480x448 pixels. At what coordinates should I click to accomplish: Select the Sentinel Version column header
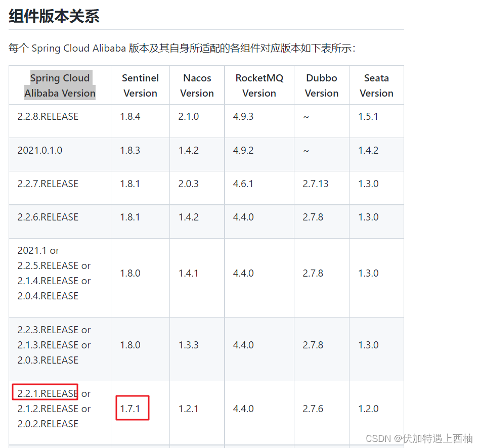tap(140, 85)
